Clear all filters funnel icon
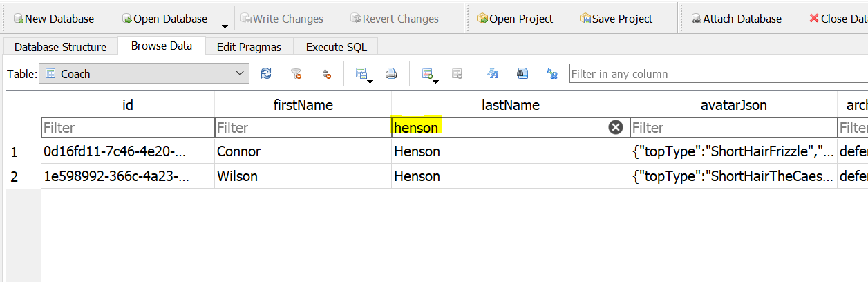 coord(296,74)
